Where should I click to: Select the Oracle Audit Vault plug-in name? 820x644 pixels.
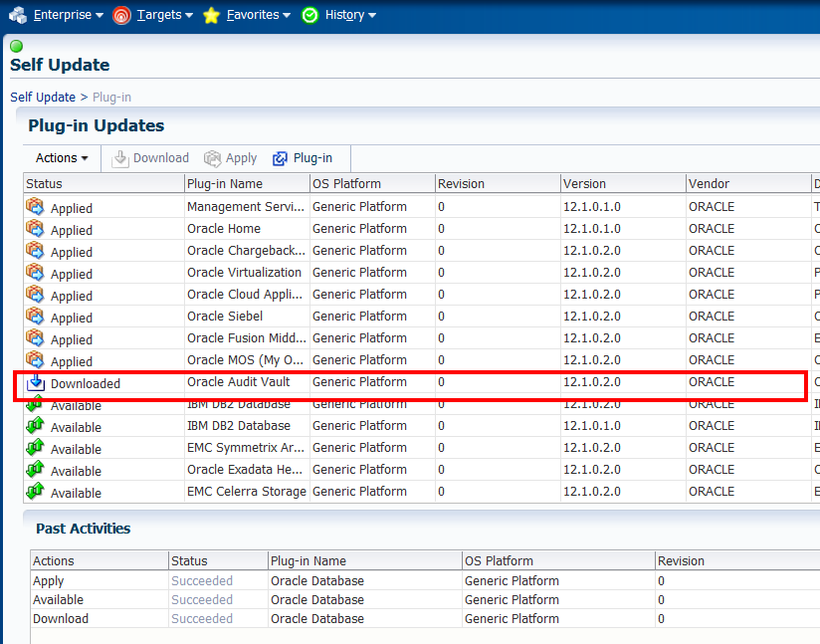tap(239, 382)
